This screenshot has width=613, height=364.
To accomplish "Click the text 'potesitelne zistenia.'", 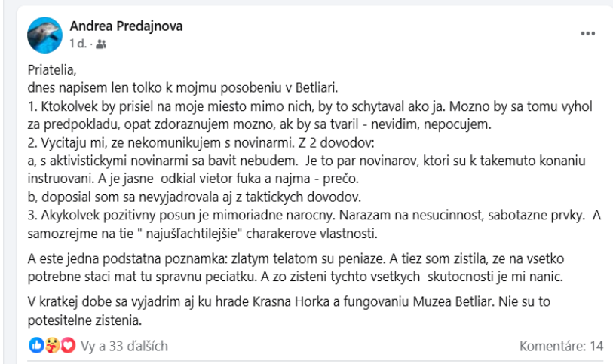I will (x=84, y=320).
